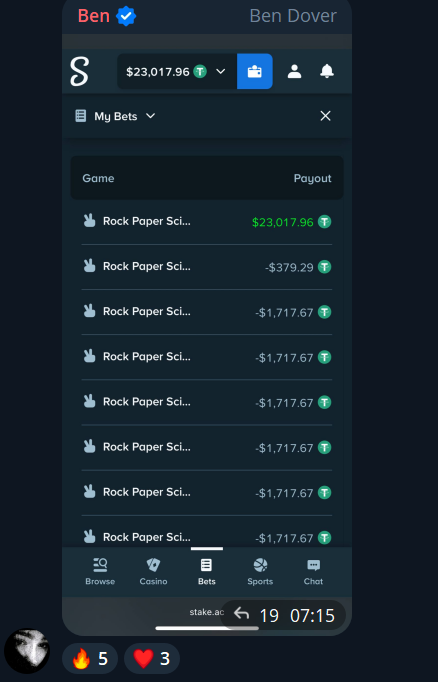Click the blue verified badge next to Ben
Viewport: 438px width, 682px height.
pyautogui.click(x=126, y=17)
